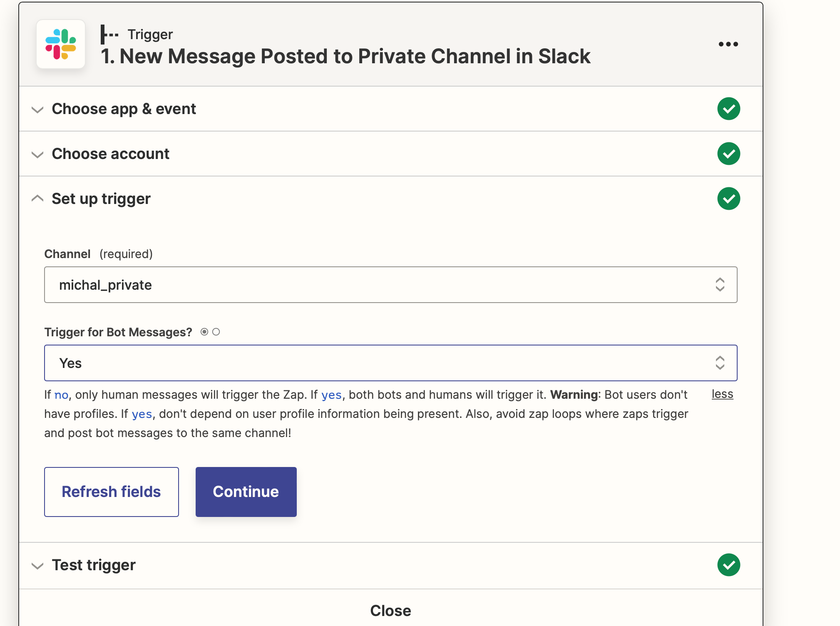The height and width of the screenshot is (626, 840).
Task: Select the second radio option for Bot Messages
Action: pos(216,332)
